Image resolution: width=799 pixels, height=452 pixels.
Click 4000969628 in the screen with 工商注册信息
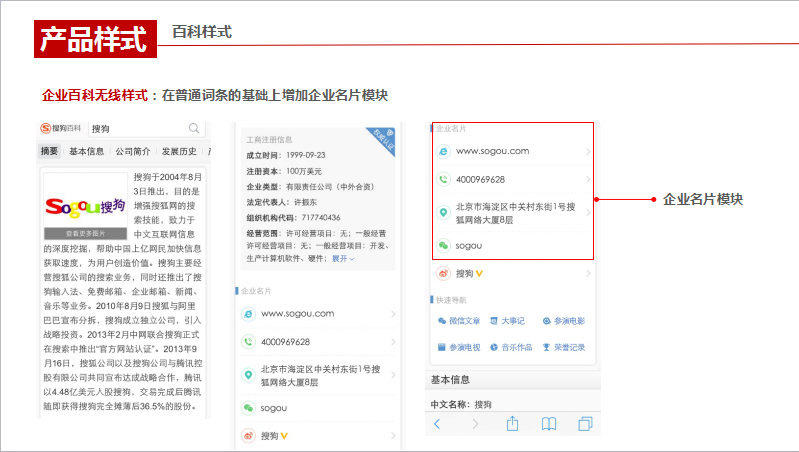pyautogui.click(x=285, y=342)
